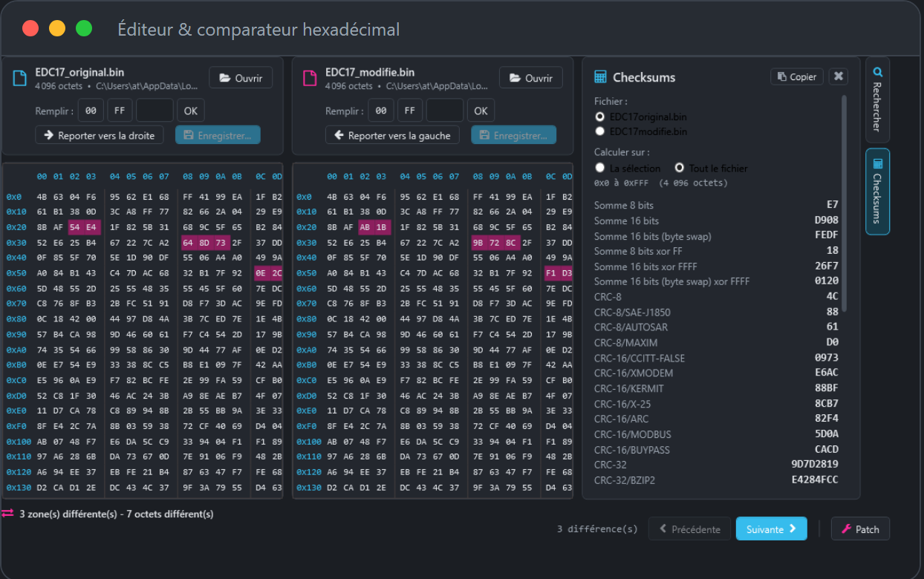Select the Tout le fichier radio option
The height and width of the screenshot is (579, 924).
point(679,168)
